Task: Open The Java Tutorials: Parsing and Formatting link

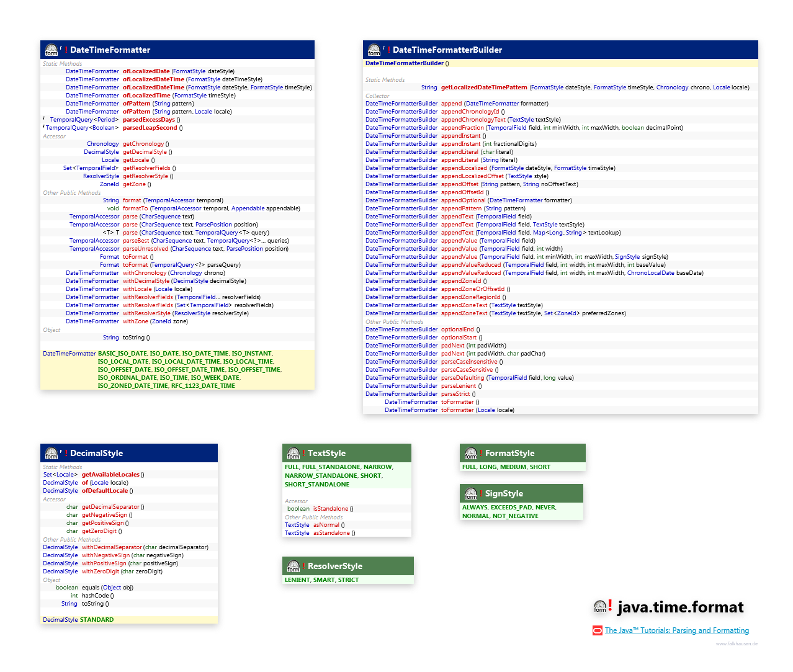Action: point(676,630)
